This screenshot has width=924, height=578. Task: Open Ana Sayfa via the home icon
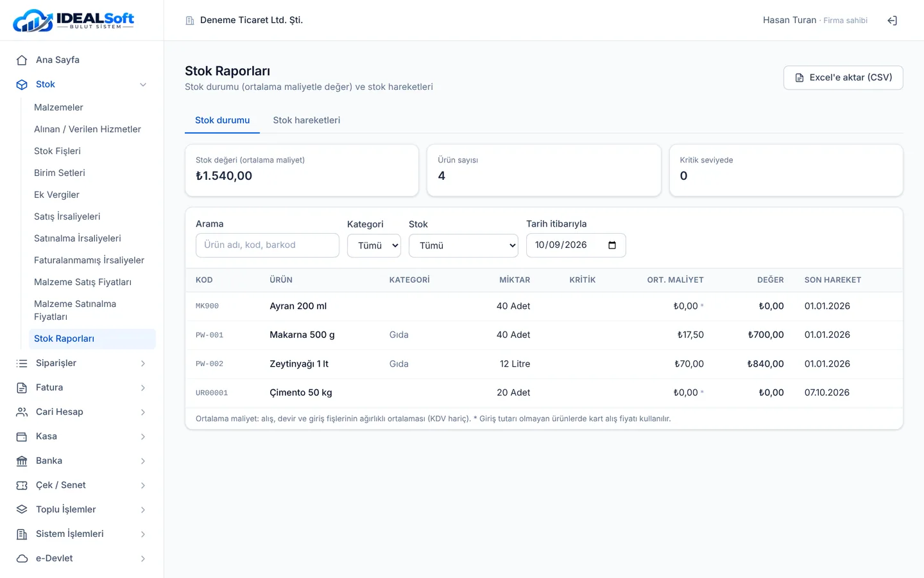click(x=22, y=60)
